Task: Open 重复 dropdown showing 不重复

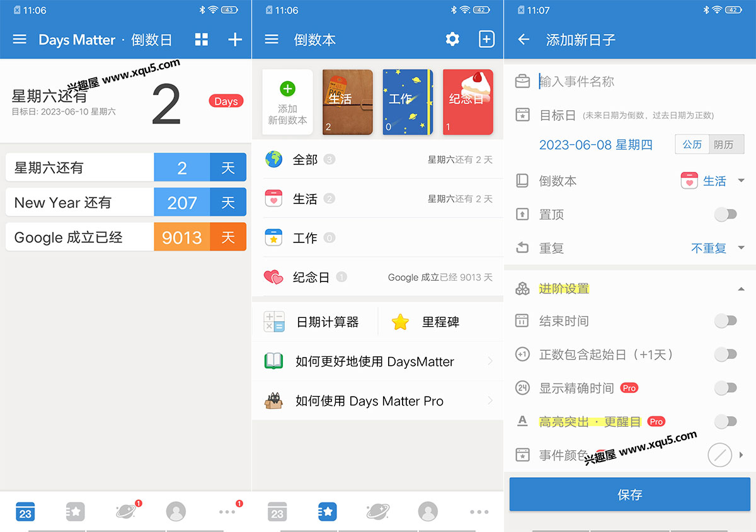Action: pyautogui.click(x=718, y=248)
